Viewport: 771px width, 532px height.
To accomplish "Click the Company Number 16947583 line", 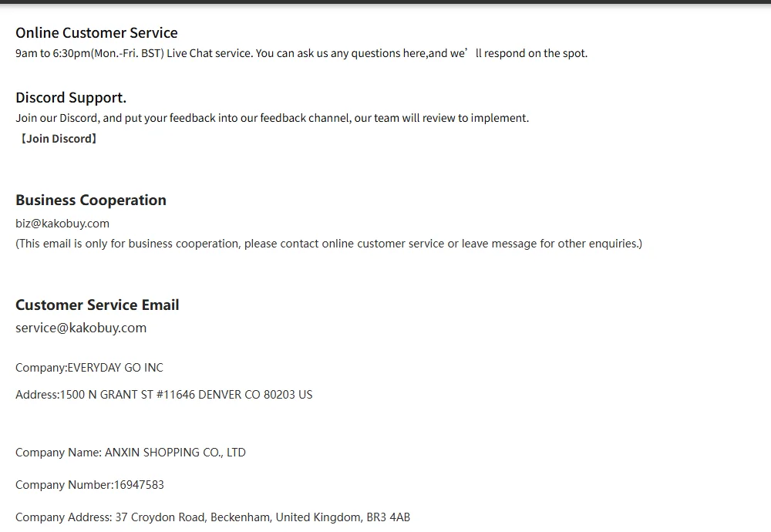I will (x=89, y=485).
